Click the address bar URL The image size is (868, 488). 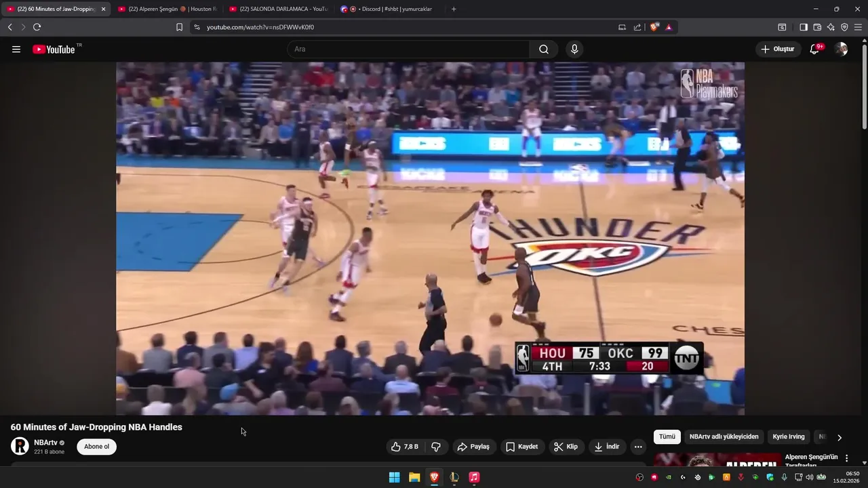click(260, 27)
